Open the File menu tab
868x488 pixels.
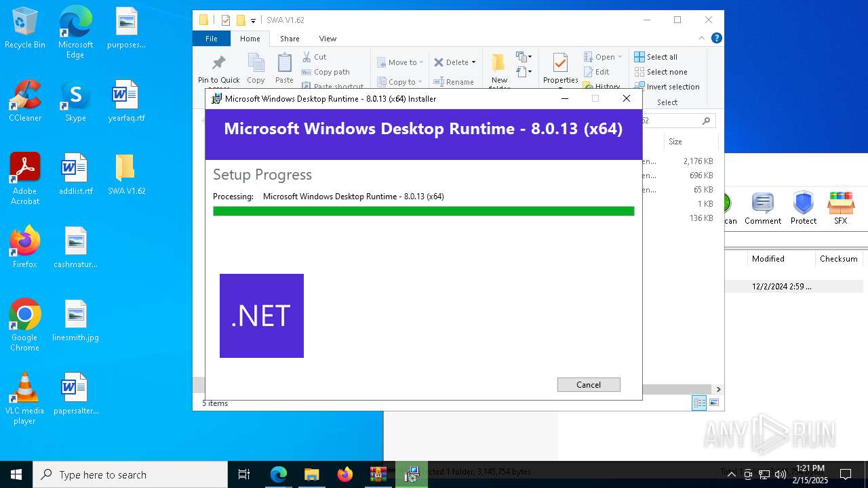coord(212,39)
